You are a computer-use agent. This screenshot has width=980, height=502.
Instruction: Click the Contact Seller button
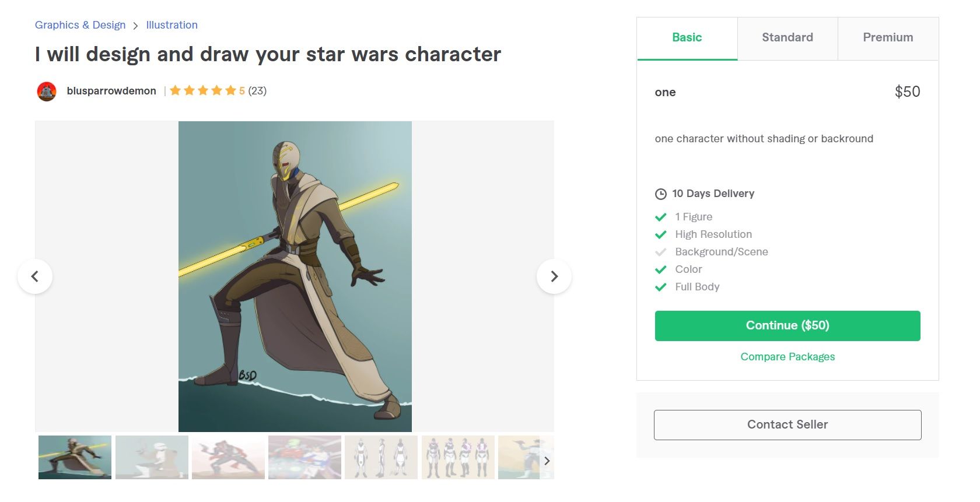pyautogui.click(x=787, y=425)
